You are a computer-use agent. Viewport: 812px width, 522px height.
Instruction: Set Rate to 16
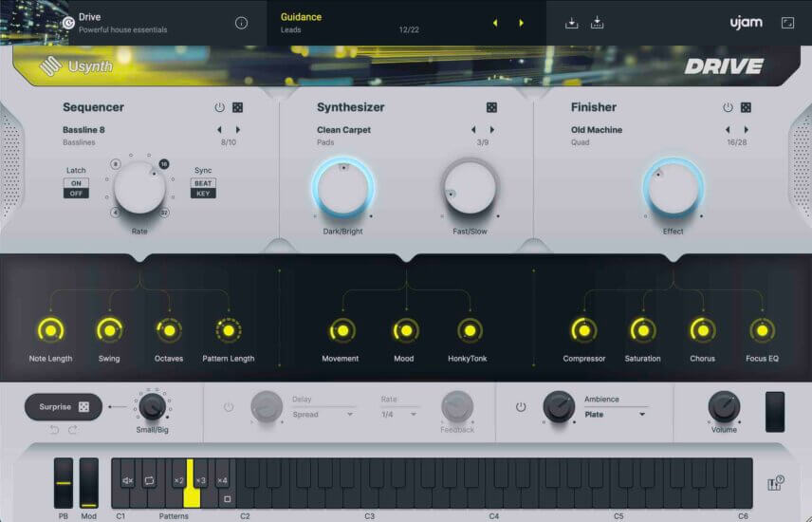(164, 164)
